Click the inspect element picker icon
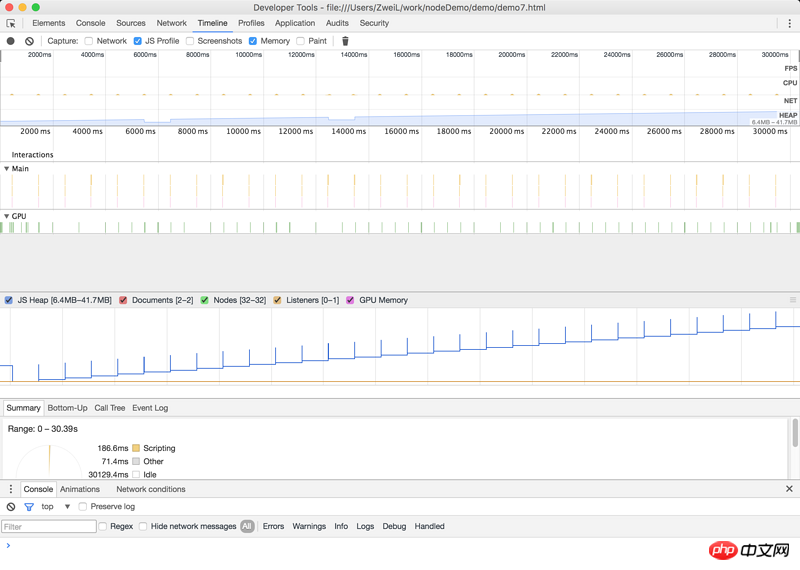Screen dimensions: 800x570 [11, 23]
